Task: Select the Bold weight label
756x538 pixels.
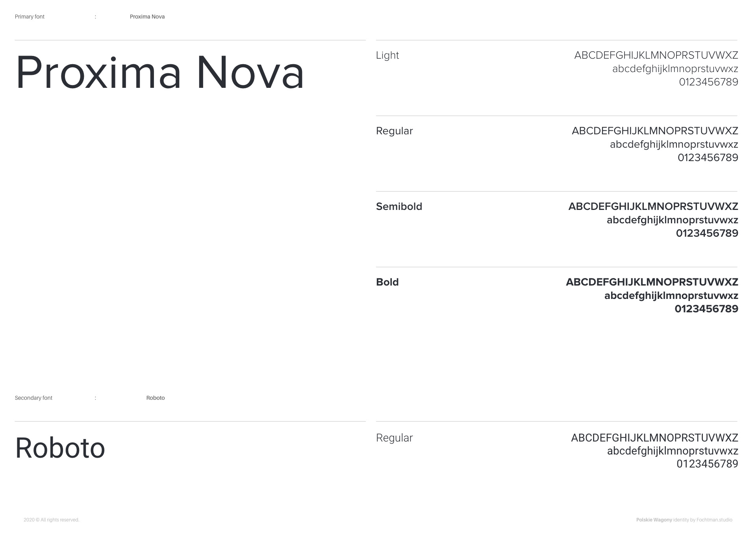Action: pos(387,282)
